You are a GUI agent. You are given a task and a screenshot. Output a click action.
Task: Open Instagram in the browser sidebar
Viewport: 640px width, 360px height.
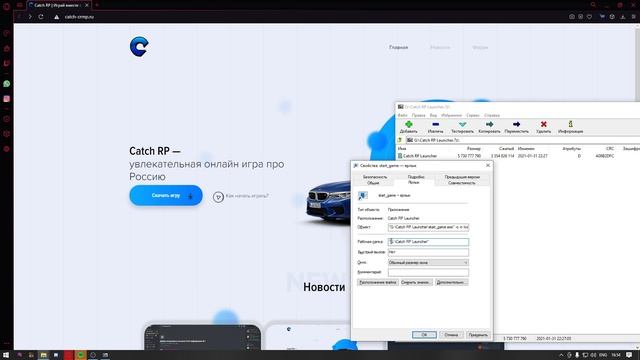coord(7,99)
